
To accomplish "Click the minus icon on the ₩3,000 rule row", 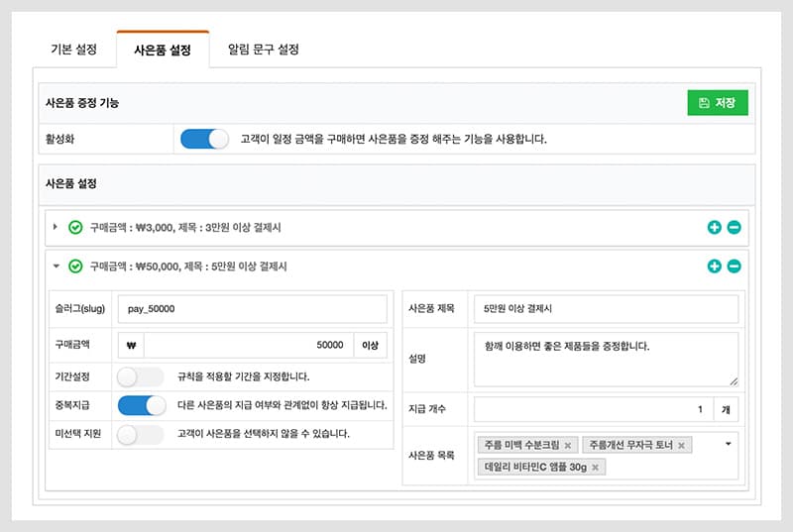I will [x=734, y=228].
